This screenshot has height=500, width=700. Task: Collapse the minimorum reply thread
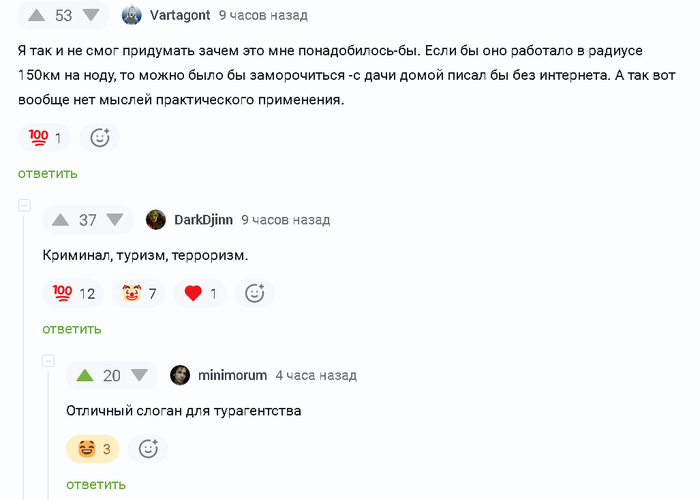(48, 361)
